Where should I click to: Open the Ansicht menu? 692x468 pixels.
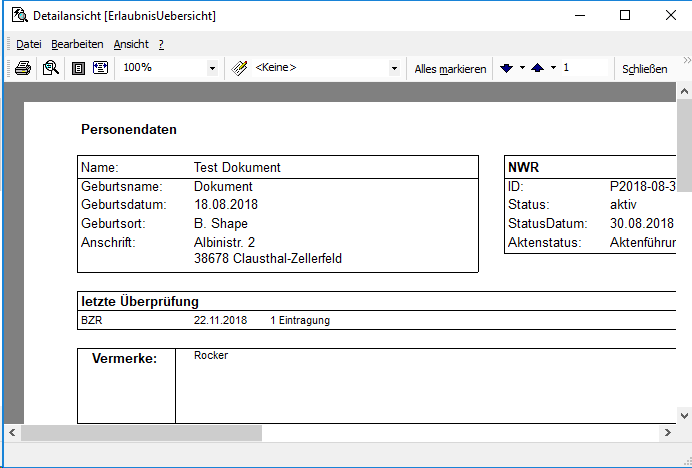point(131,44)
